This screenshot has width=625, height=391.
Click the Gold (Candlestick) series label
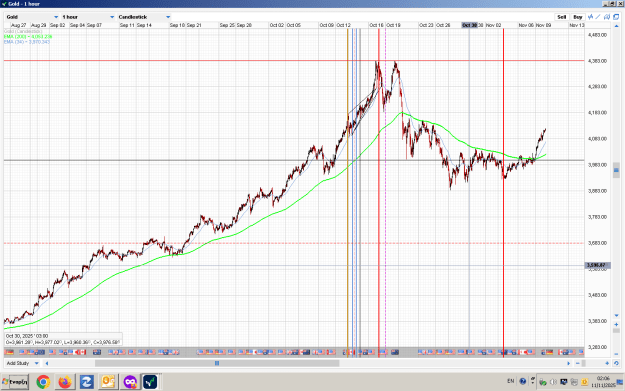click(23, 31)
